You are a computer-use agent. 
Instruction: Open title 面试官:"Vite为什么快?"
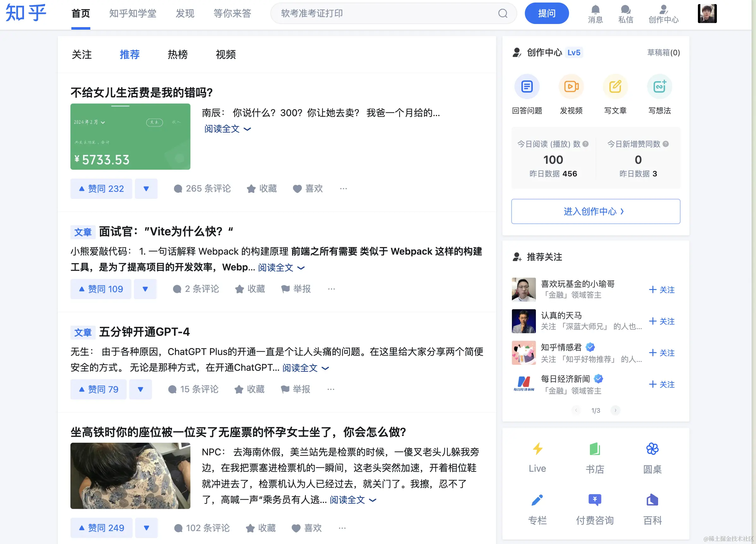(x=166, y=231)
